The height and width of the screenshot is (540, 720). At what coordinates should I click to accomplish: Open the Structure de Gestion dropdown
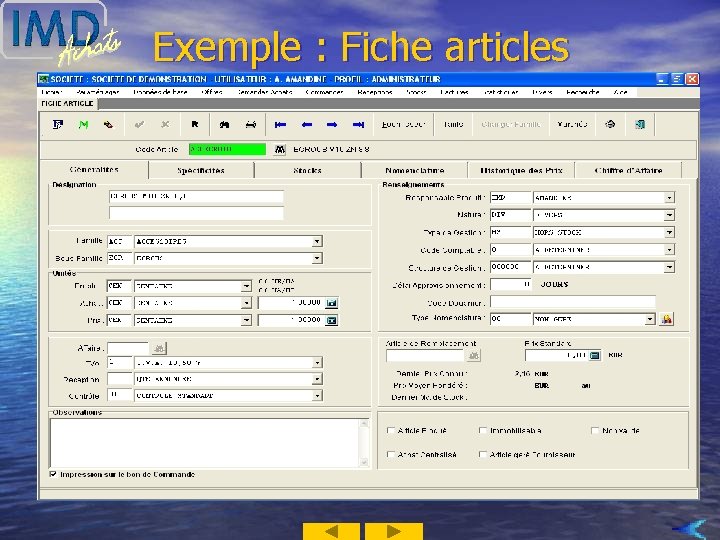click(669, 267)
